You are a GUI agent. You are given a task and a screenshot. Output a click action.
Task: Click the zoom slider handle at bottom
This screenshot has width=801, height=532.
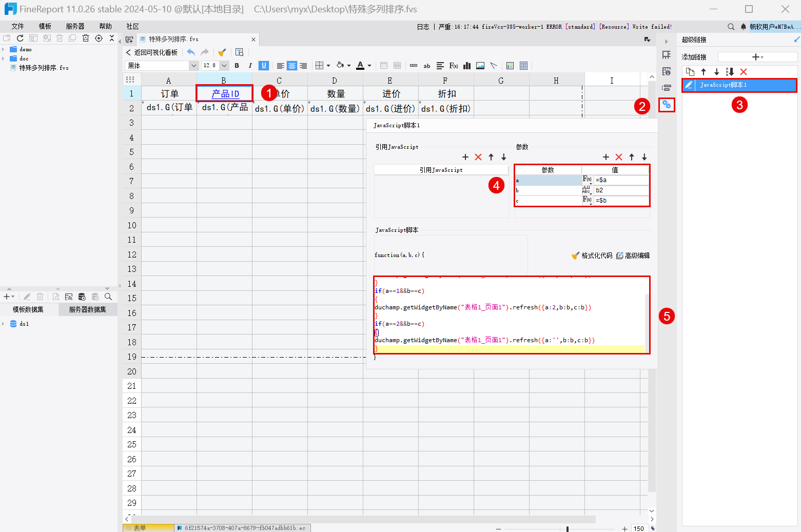tap(567, 528)
